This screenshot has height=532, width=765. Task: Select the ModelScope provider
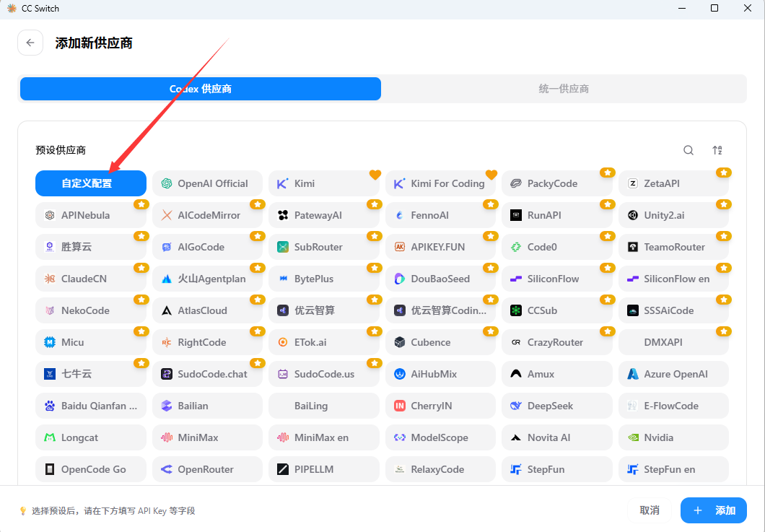tap(440, 437)
